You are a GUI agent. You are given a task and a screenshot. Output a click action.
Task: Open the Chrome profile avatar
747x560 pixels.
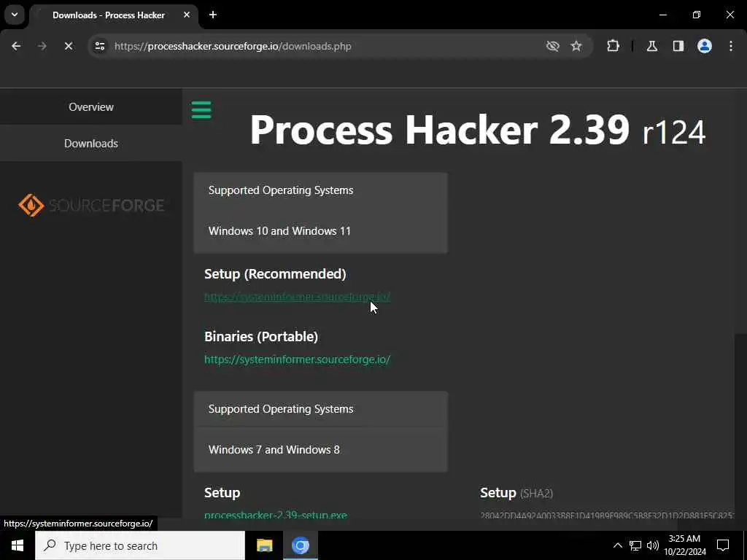pos(705,46)
